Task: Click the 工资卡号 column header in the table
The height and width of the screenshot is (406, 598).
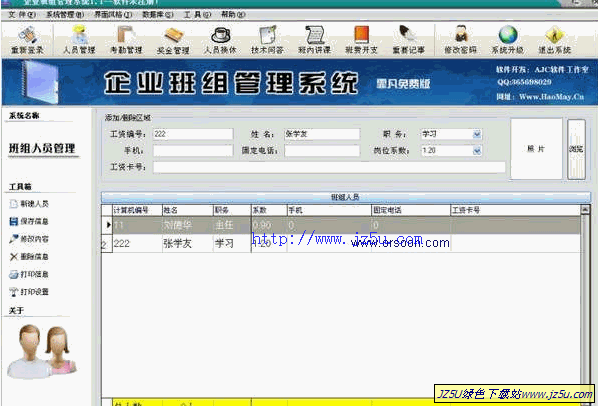Action: (x=515, y=210)
